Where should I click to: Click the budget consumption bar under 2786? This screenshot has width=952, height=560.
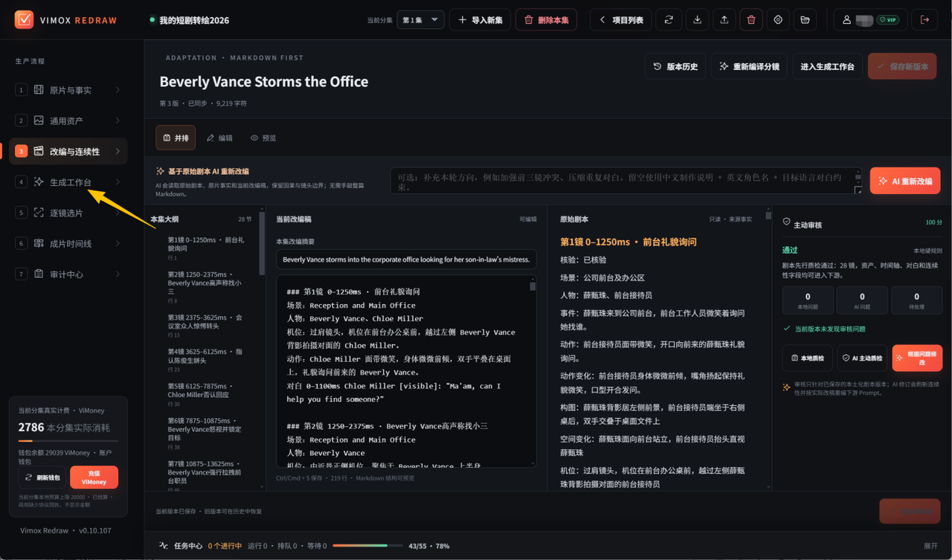click(68, 440)
